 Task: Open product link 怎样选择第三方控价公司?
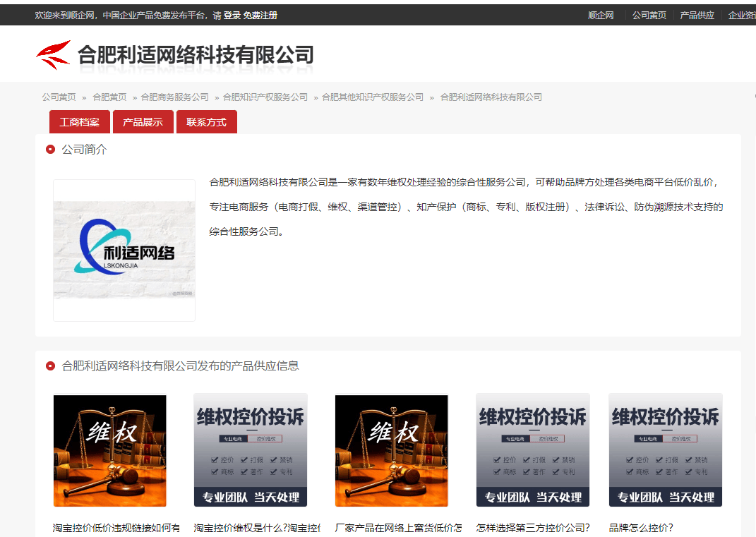(533, 528)
